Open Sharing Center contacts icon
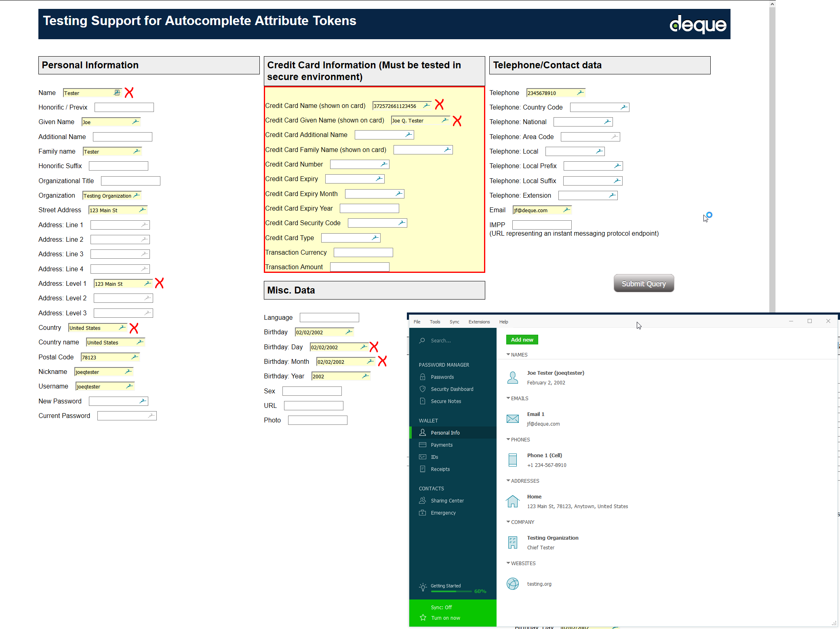This screenshot has height=629, width=840. point(423,500)
